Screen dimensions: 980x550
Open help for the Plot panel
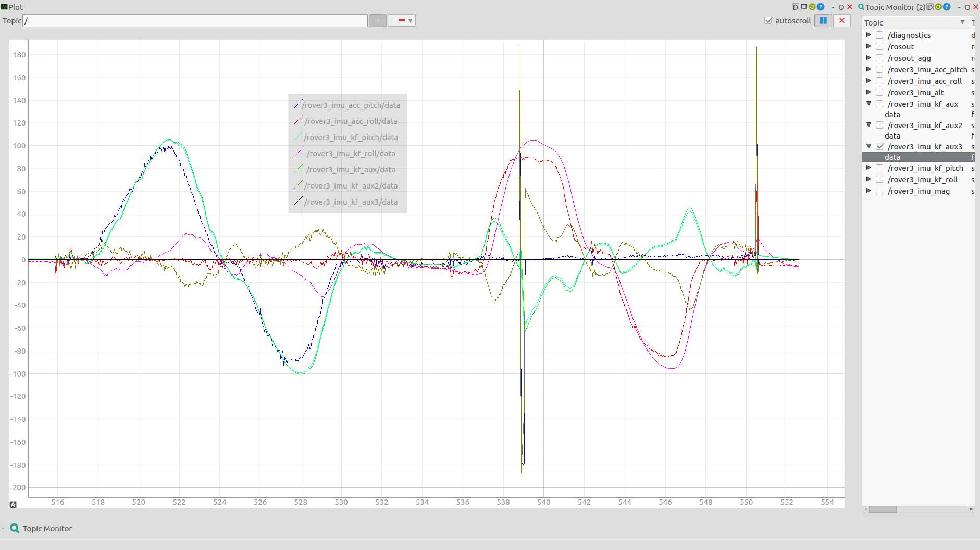tap(821, 7)
